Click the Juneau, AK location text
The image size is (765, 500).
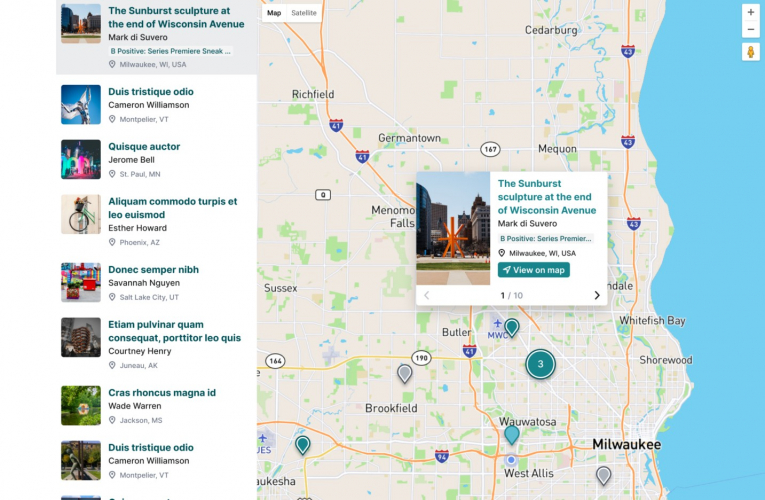point(139,365)
